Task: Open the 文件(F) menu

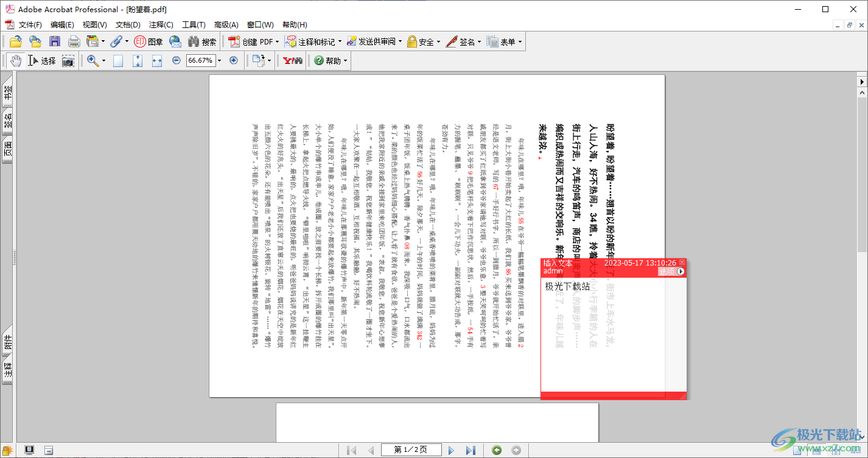Action: pos(30,25)
